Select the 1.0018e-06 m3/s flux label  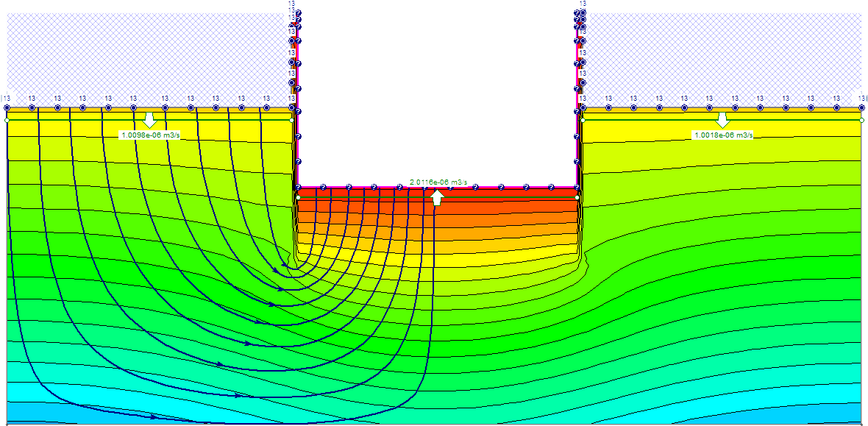point(722,135)
